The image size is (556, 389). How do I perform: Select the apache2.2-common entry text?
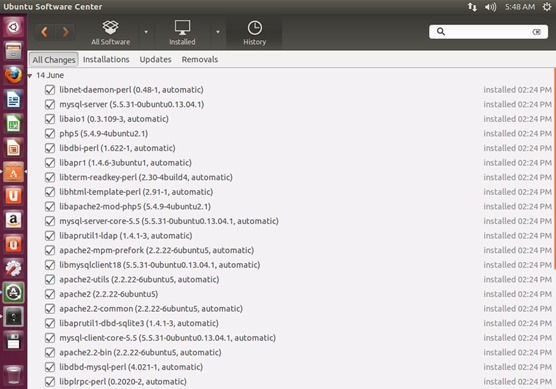pos(151,309)
